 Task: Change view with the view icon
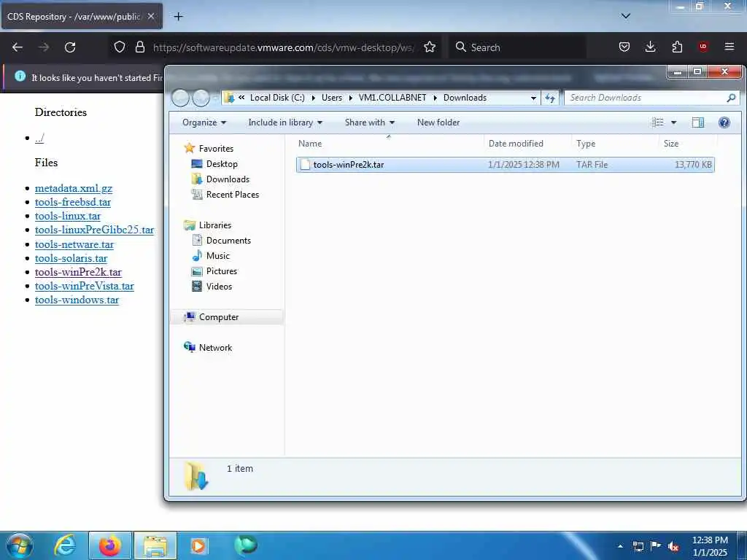pos(658,122)
